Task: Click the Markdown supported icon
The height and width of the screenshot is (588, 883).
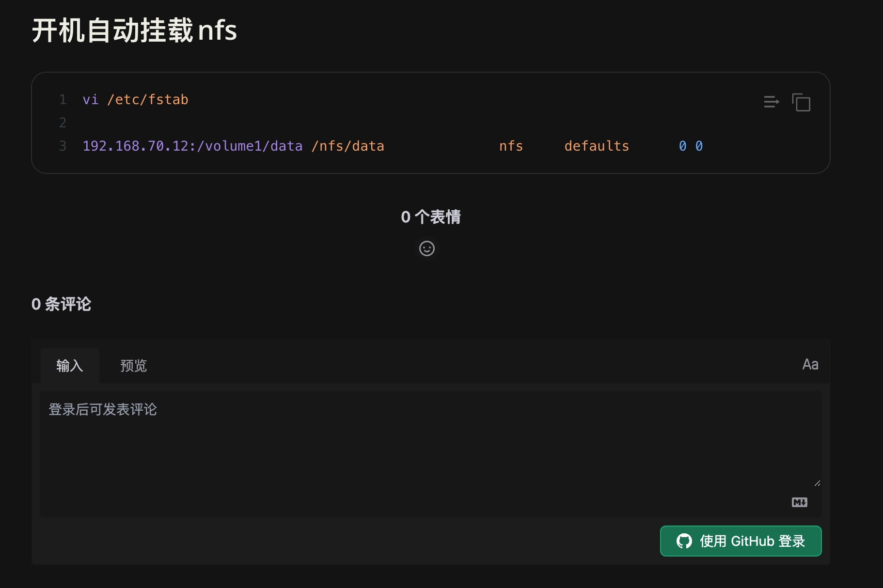Action: 799,502
